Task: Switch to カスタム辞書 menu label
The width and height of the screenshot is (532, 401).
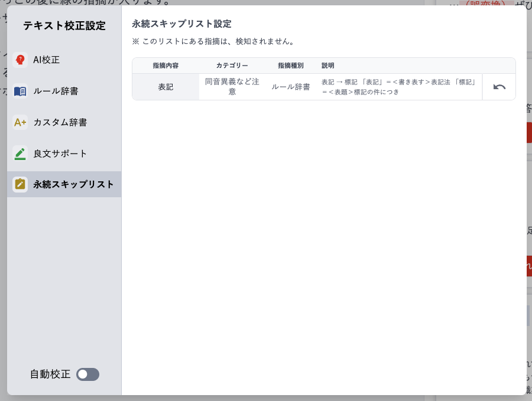Action: (x=60, y=122)
